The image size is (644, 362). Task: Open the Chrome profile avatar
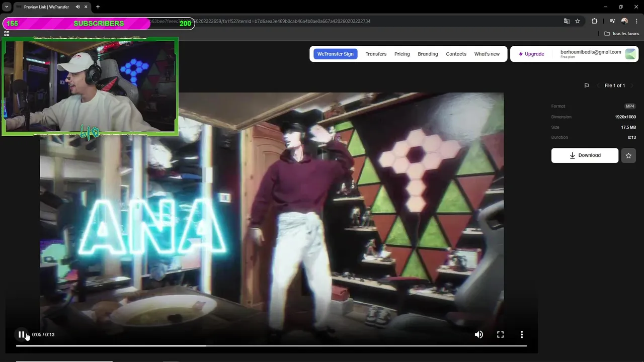click(624, 21)
